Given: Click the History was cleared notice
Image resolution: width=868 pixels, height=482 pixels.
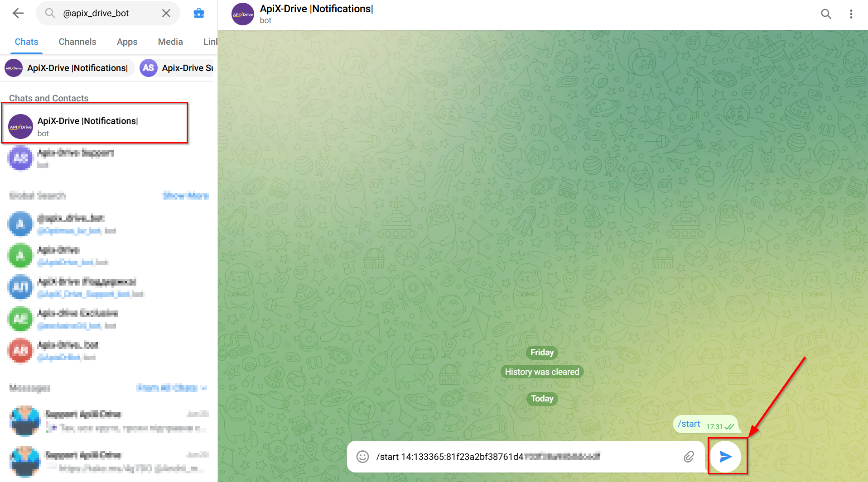Looking at the screenshot, I should [542, 372].
